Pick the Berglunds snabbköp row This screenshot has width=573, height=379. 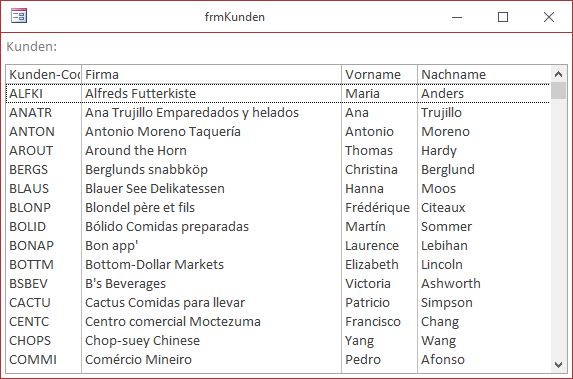pyautogui.click(x=278, y=170)
